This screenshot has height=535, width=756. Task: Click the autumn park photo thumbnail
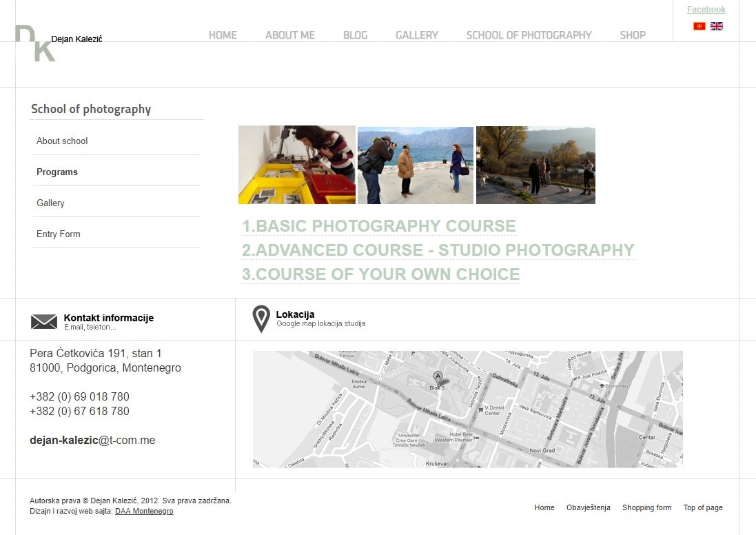[535, 165]
